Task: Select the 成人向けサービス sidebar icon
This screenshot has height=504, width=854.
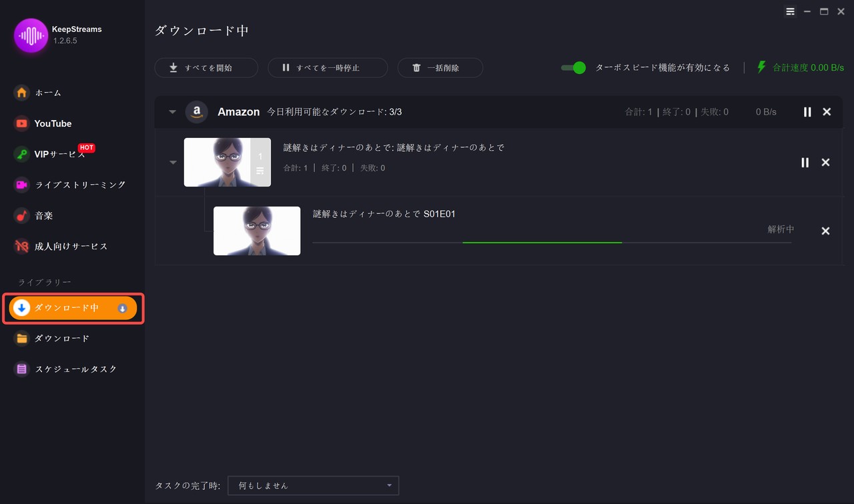Action: click(x=21, y=246)
